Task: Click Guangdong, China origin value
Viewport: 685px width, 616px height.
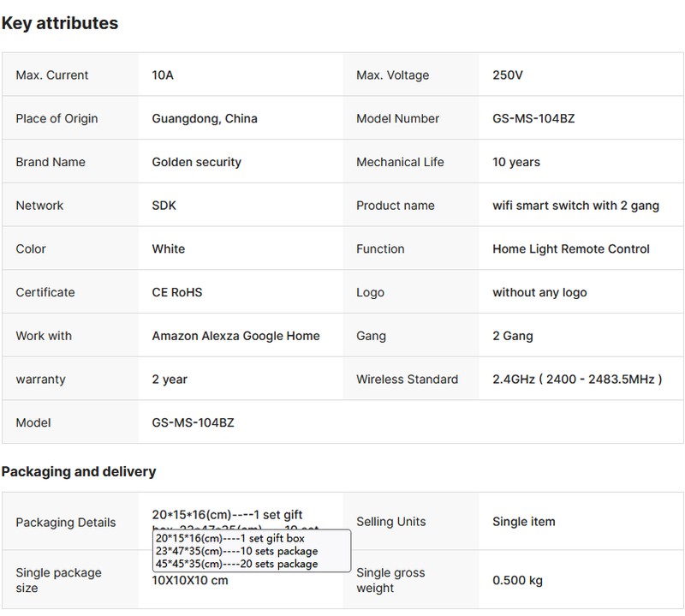Action: coord(204,119)
